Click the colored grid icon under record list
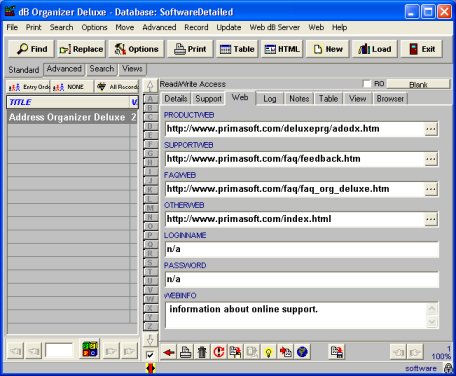Viewport: 456px width, 376px height. [90, 349]
